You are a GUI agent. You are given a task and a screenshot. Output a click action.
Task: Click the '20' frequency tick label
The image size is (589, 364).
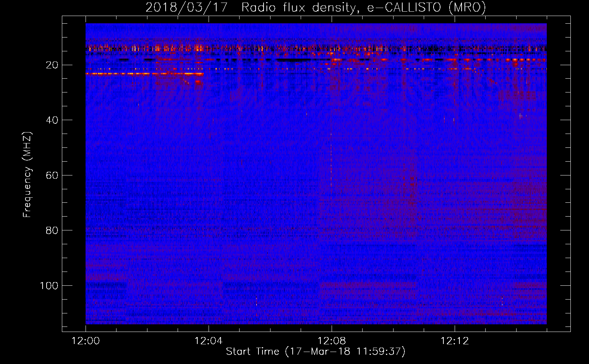[x=52, y=65]
